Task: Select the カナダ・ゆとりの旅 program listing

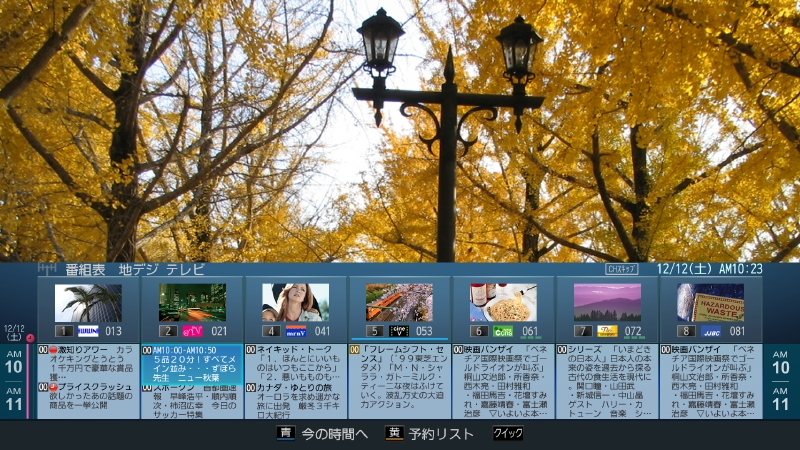Action: (x=296, y=401)
